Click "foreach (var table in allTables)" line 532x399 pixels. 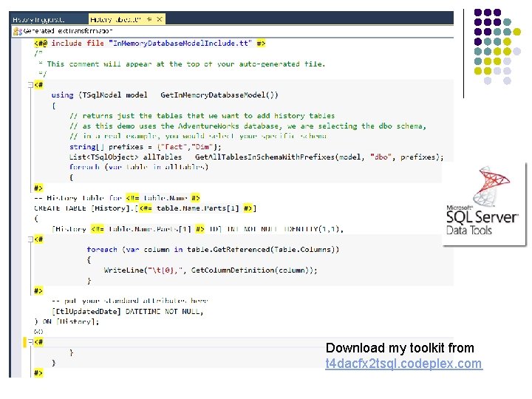(139, 167)
